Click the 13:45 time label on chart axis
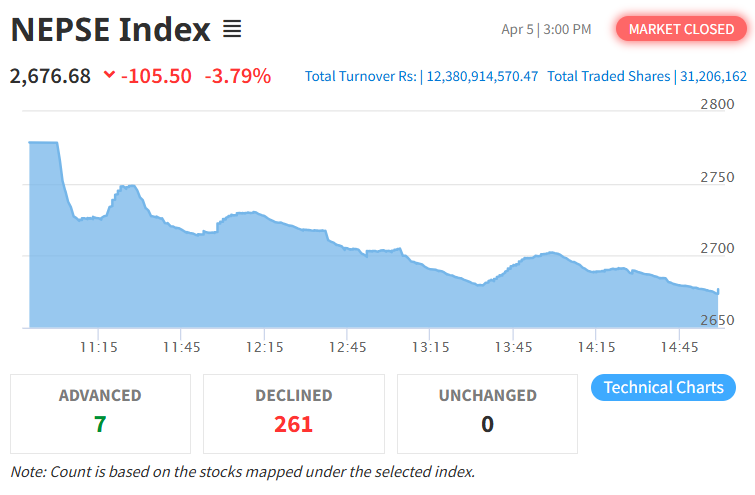Image resolution: width=755 pixels, height=495 pixels. (513, 347)
